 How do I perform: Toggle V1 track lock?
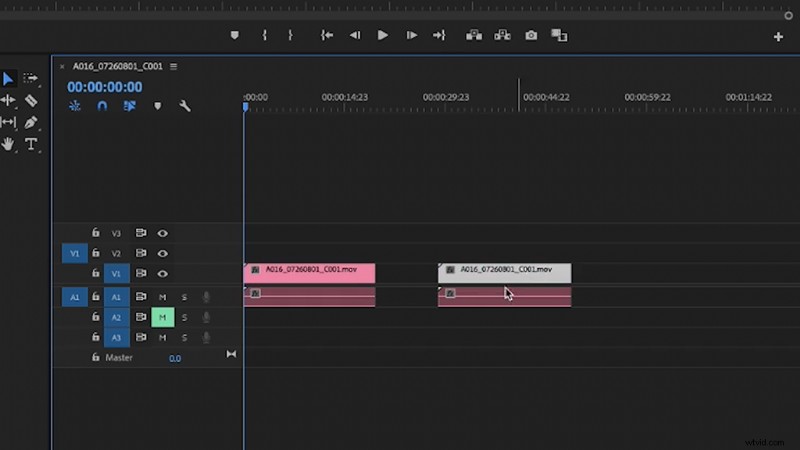click(95, 273)
